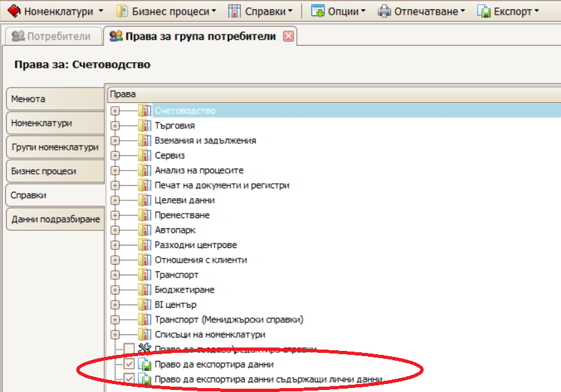This screenshot has height=392, width=561.
Task: Close the Права за група потребители tab
Action: click(x=288, y=36)
